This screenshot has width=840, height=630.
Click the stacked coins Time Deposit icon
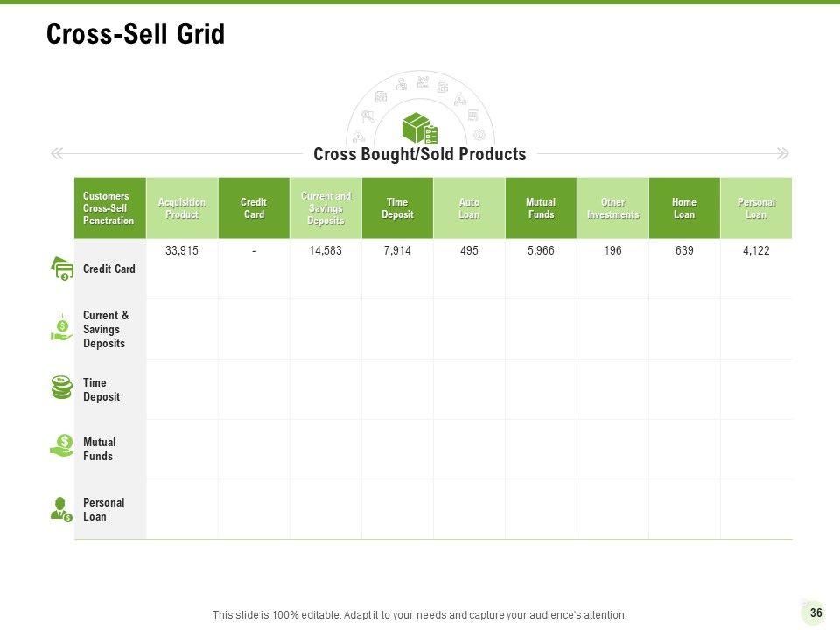click(62, 388)
